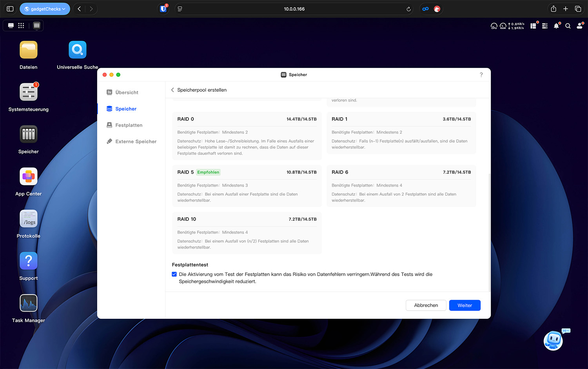Switch to the Übersicht section
Image resolution: width=588 pixels, height=369 pixels.
click(127, 93)
